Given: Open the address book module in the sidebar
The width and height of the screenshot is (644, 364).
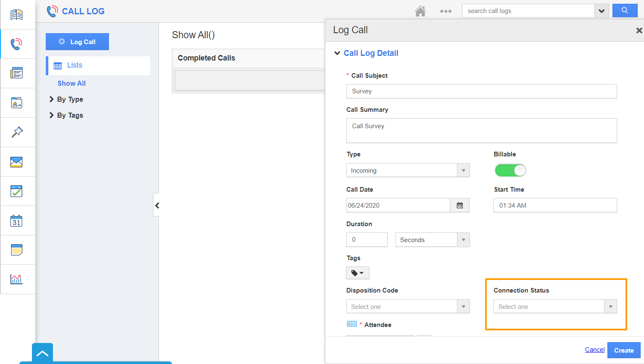Looking at the screenshot, I should pyautogui.click(x=17, y=14).
